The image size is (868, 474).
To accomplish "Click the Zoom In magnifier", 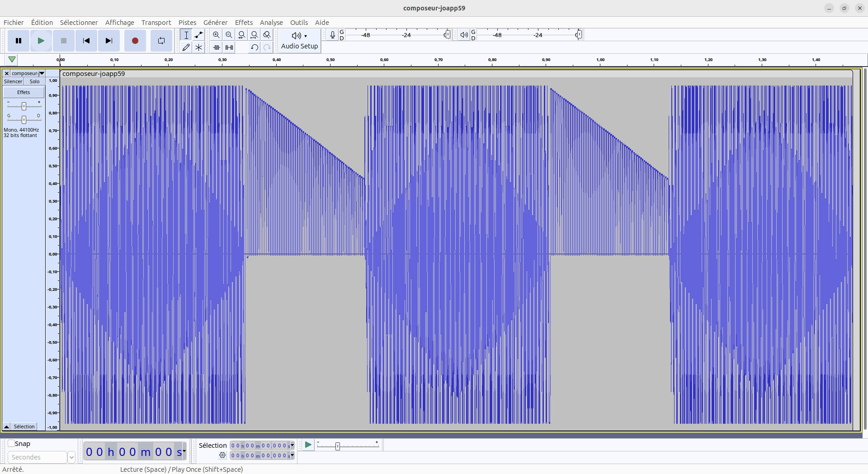I will click(x=217, y=35).
